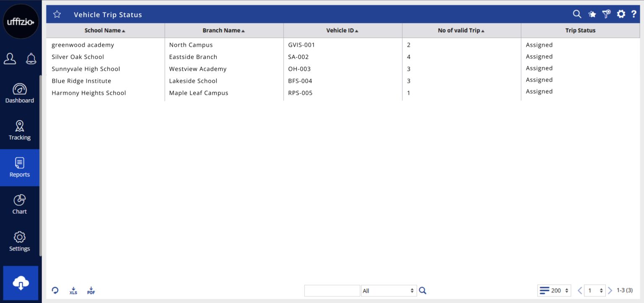Viewport: 644px width, 303px height.
Task: Open the notifications bell
Action: 31,59
